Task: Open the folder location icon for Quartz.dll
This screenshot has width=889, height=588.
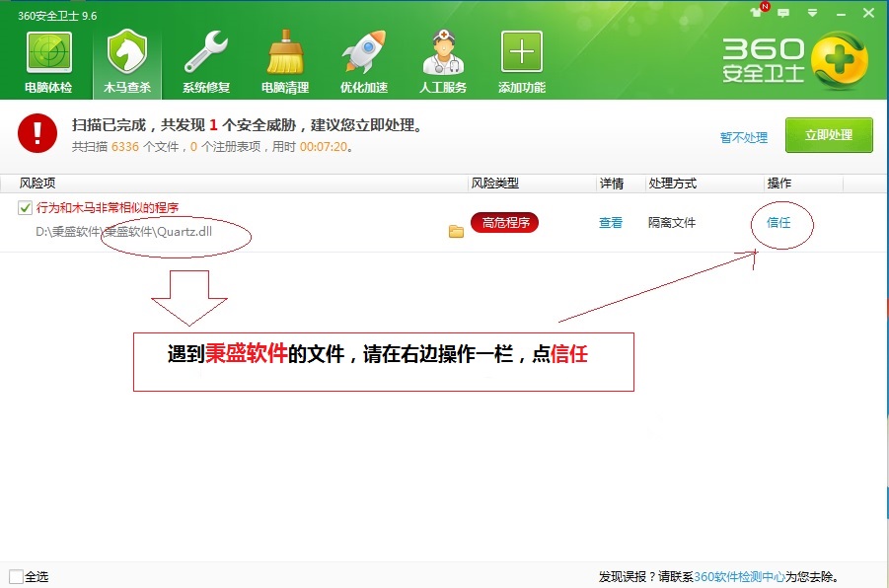Action: click(x=456, y=231)
